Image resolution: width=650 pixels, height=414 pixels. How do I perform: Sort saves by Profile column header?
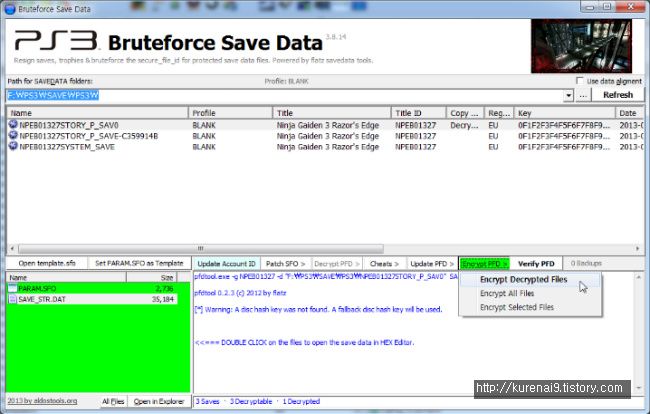[x=230, y=113]
